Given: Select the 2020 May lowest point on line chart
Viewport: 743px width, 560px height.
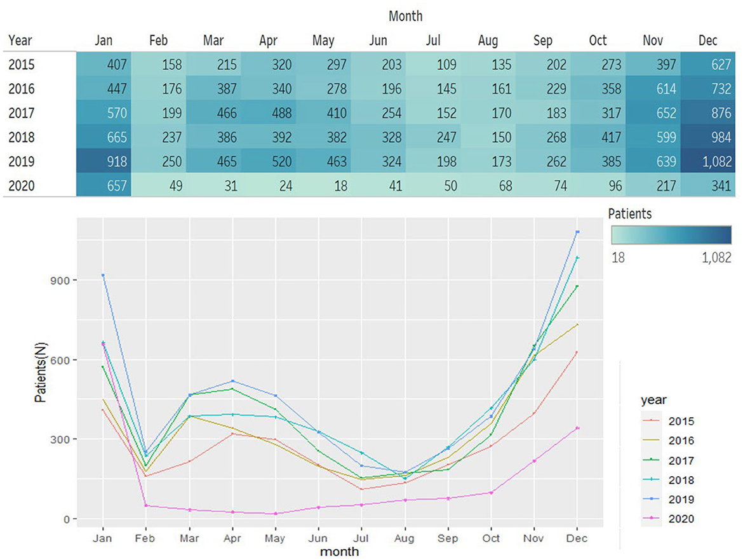Looking at the screenshot, I should coord(276,514).
